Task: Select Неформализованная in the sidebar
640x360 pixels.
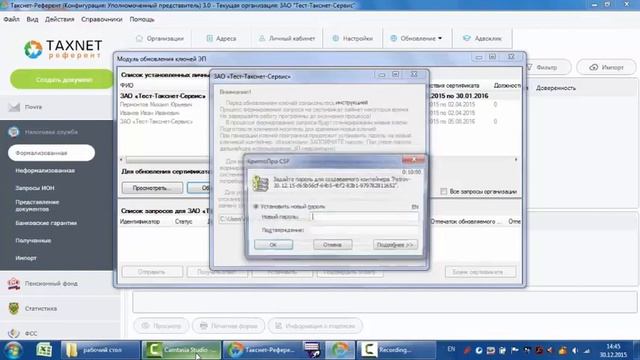Action: (x=45, y=170)
